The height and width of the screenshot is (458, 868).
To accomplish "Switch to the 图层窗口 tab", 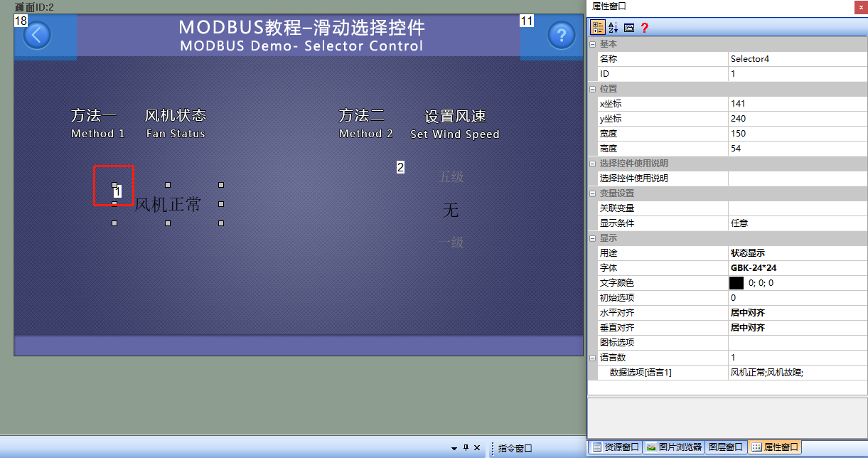I will tap(727, 447).
